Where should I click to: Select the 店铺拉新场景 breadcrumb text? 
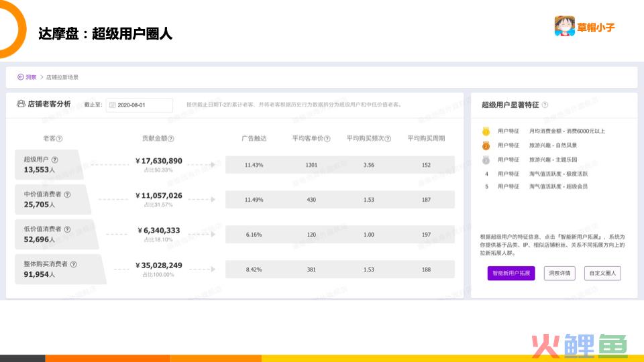[x=62, y=77]
